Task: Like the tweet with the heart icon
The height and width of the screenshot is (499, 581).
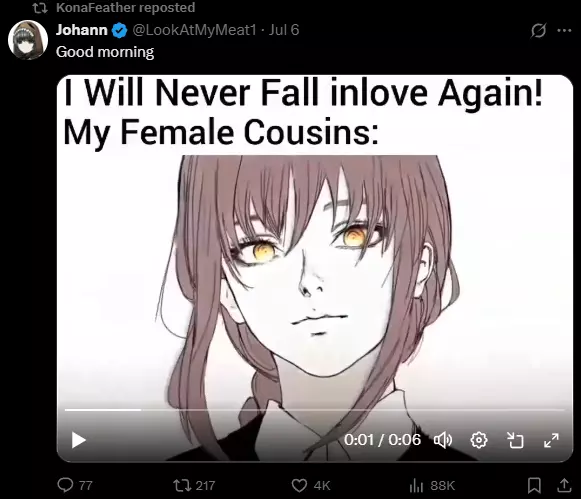Action: pos(299,485)
